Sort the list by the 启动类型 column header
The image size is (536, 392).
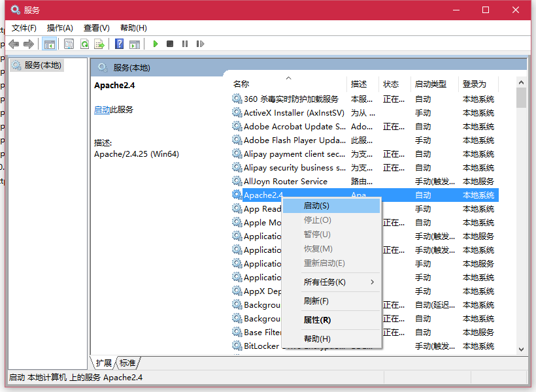point(430,84)
